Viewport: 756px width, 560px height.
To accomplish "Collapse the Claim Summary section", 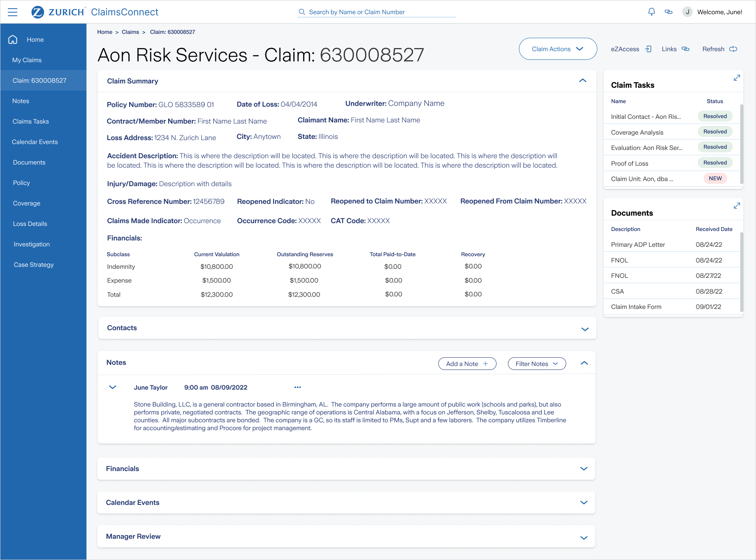I will click(x=583, y=81).
